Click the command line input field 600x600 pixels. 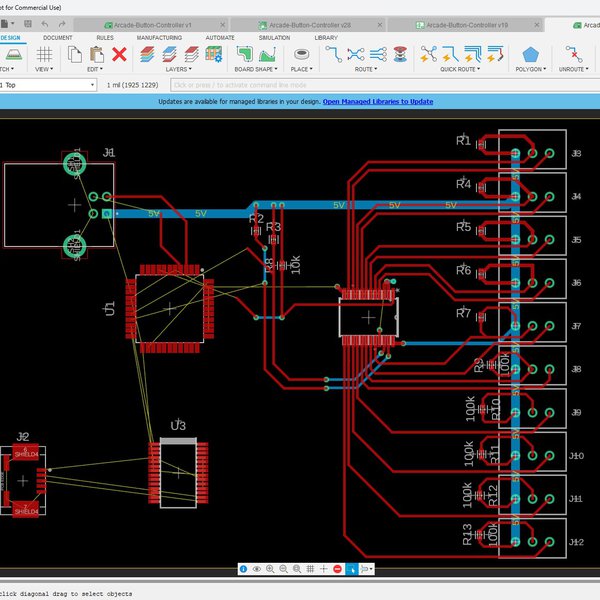pos(385,85)
